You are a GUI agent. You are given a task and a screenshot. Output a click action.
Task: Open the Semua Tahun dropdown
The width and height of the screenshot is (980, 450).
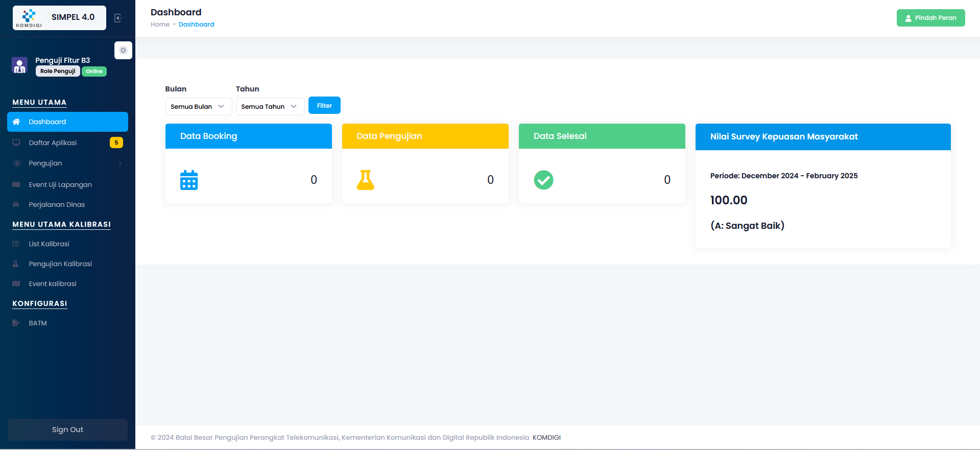point(270,107)
